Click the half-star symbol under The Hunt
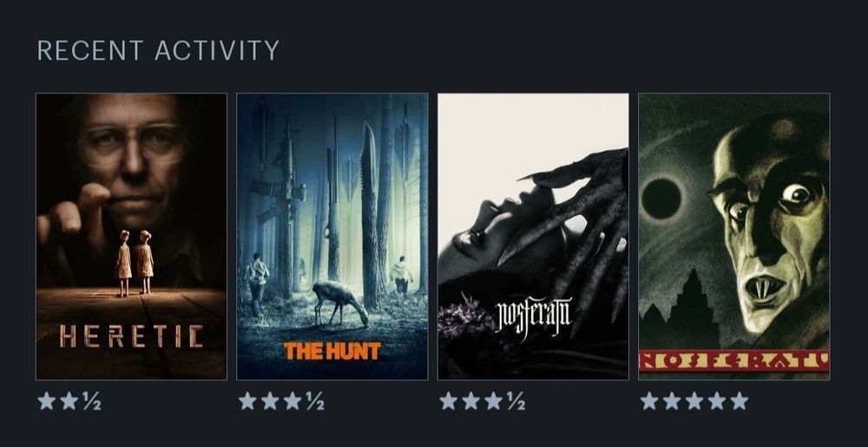Image resolution: width=868 pixels, height=447 pixels. click(315, 401)
